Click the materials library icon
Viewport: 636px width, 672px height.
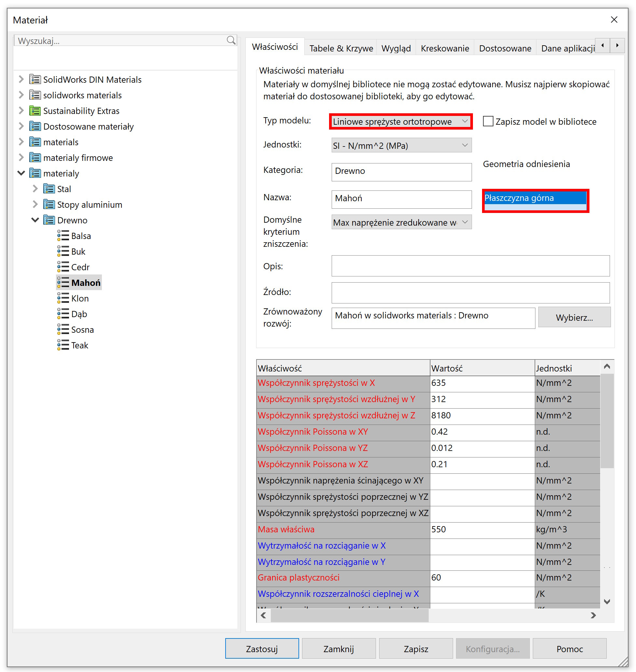(x=35, y=142)
